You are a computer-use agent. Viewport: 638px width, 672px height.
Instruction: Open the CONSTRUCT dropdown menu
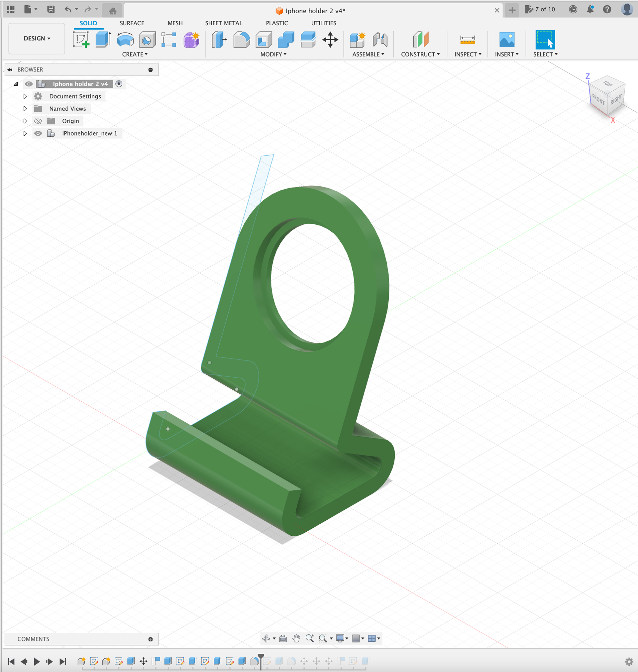pos(420,55)
